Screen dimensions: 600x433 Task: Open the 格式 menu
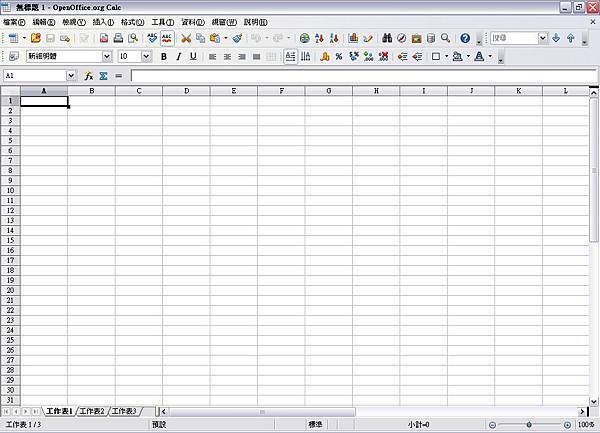[x=132, y=22]
